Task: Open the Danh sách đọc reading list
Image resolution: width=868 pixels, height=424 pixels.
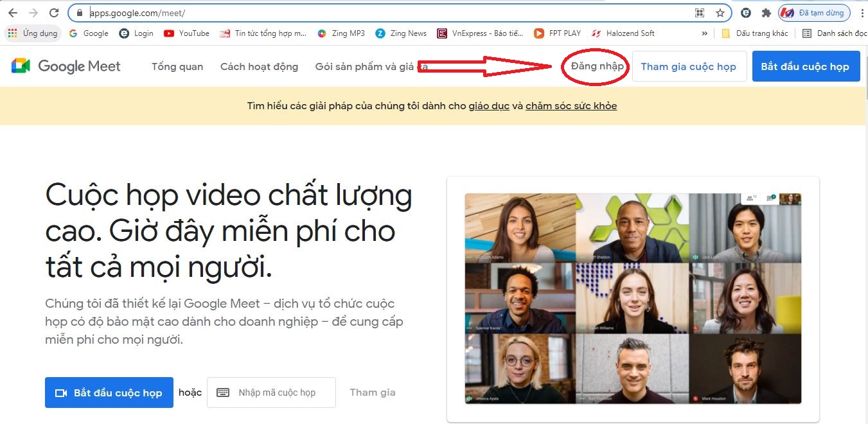Action: (835, 33)
